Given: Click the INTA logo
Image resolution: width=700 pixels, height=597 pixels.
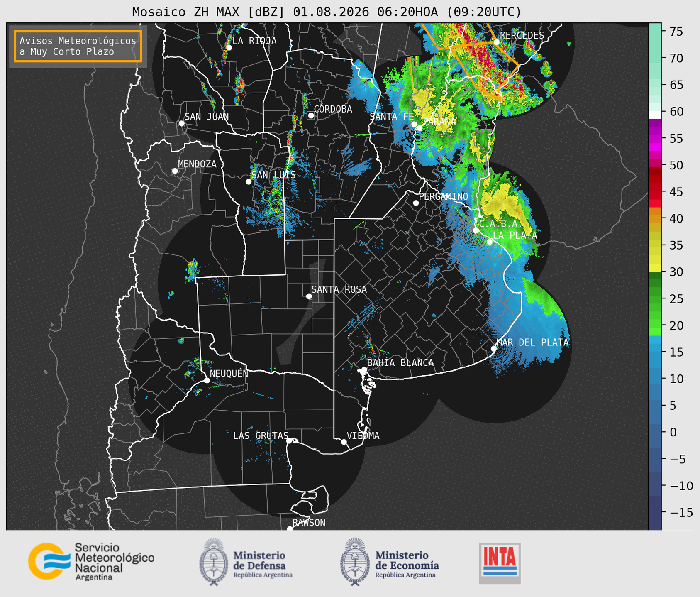Looking at the screenshot, I should (500, 563).
